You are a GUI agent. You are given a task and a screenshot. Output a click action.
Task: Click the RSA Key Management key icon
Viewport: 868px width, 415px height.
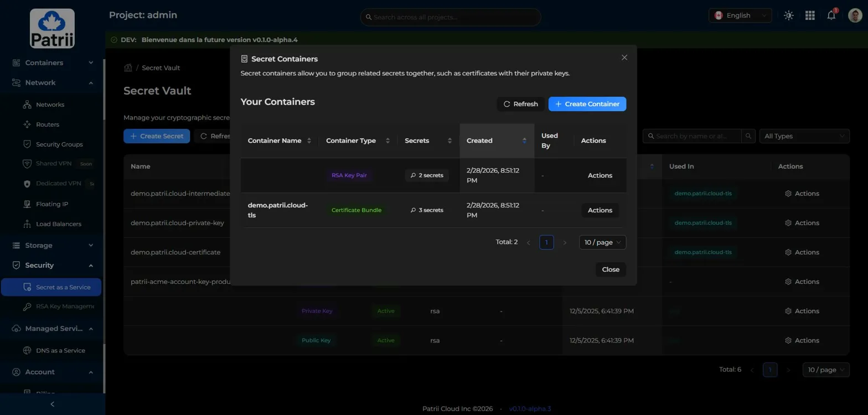pyautogui.click(x=27, y=307)
